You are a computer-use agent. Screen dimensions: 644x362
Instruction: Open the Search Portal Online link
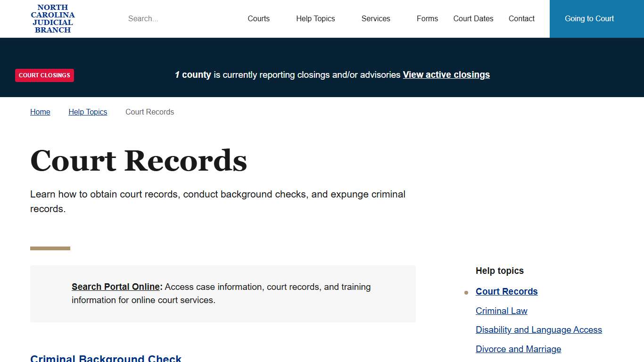[x=116, y=287]
